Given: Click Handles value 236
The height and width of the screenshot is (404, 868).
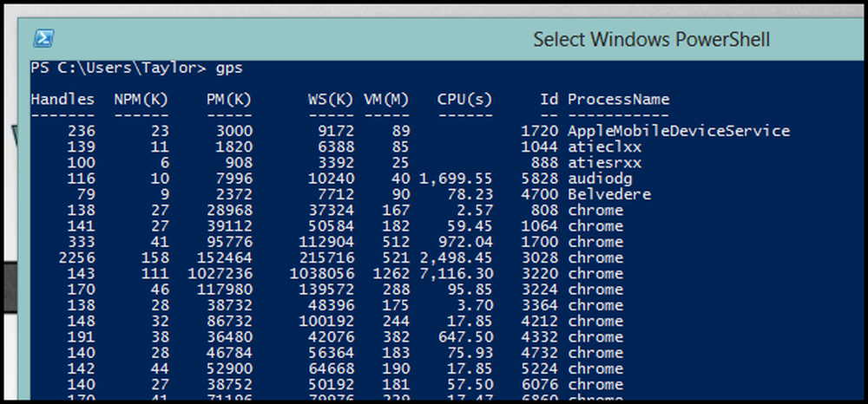Looking at the screenshot, I should coord(81,131).
